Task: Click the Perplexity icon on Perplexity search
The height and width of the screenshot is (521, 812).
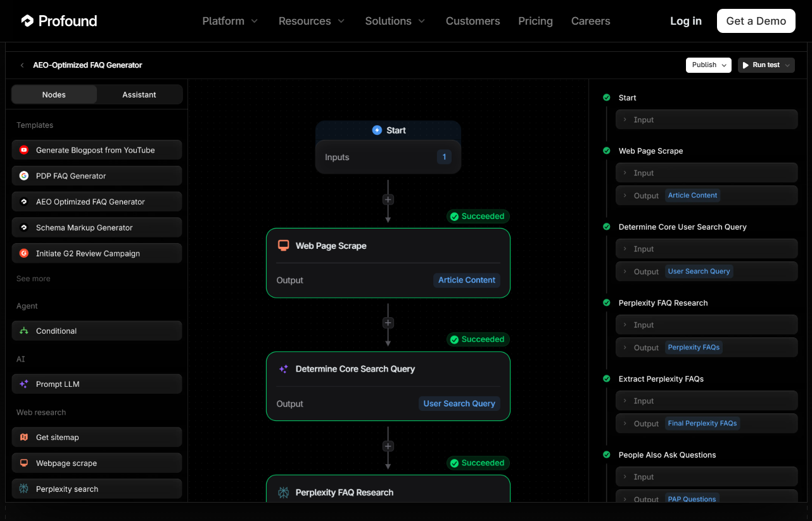Action: (x=24, y=489)
